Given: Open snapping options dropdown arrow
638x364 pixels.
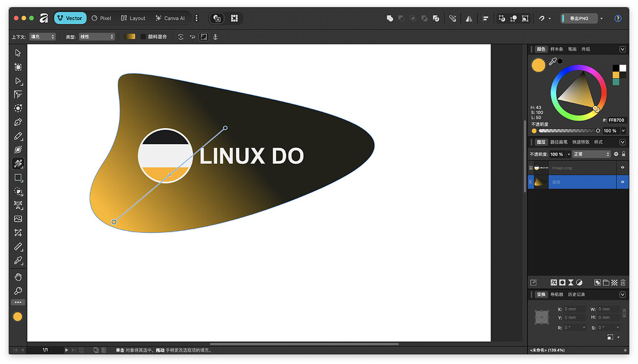Looking at the screenshot, I should click(x=550, y=18).
